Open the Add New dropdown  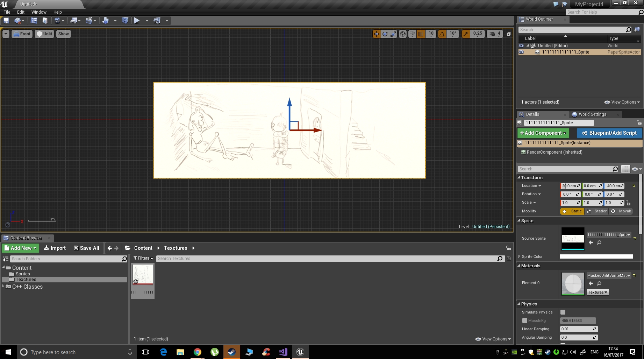(20, 248)
